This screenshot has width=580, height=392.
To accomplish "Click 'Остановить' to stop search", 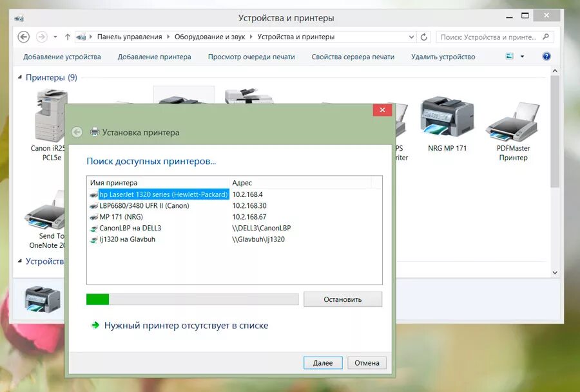I will (x=343, y=299).
